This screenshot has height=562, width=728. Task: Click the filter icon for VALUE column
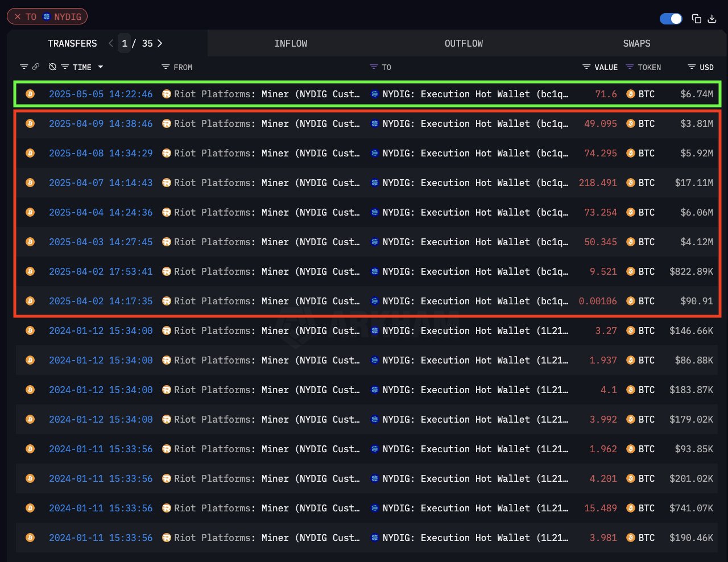pyautogui.click(x=586, y=67)
